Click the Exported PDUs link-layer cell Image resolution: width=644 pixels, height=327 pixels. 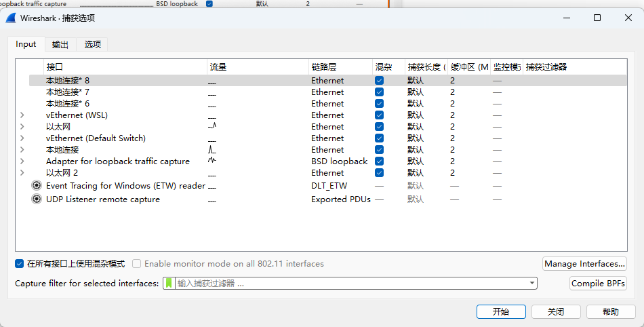[341, 199]
